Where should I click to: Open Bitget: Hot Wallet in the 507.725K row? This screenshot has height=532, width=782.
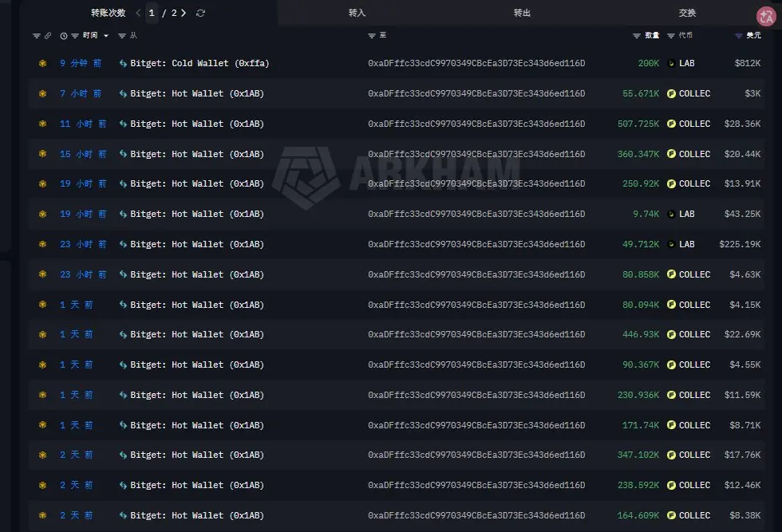(197, 124)
